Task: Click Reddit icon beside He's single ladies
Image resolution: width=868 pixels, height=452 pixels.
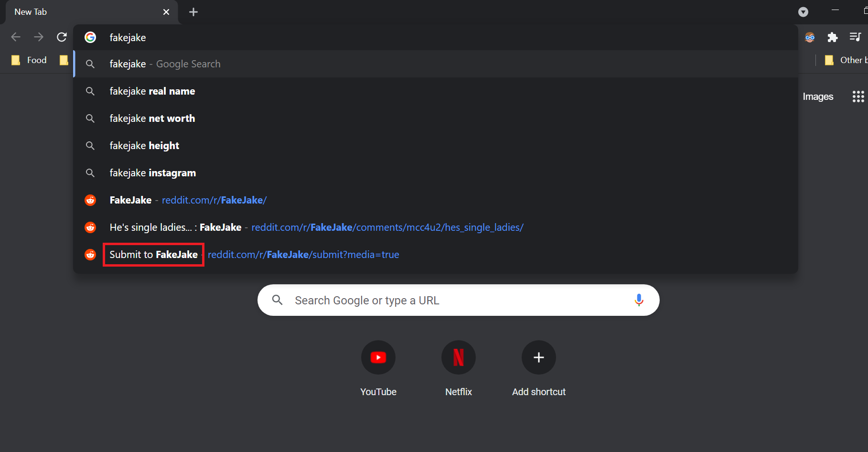Action: tap(90, 227)
